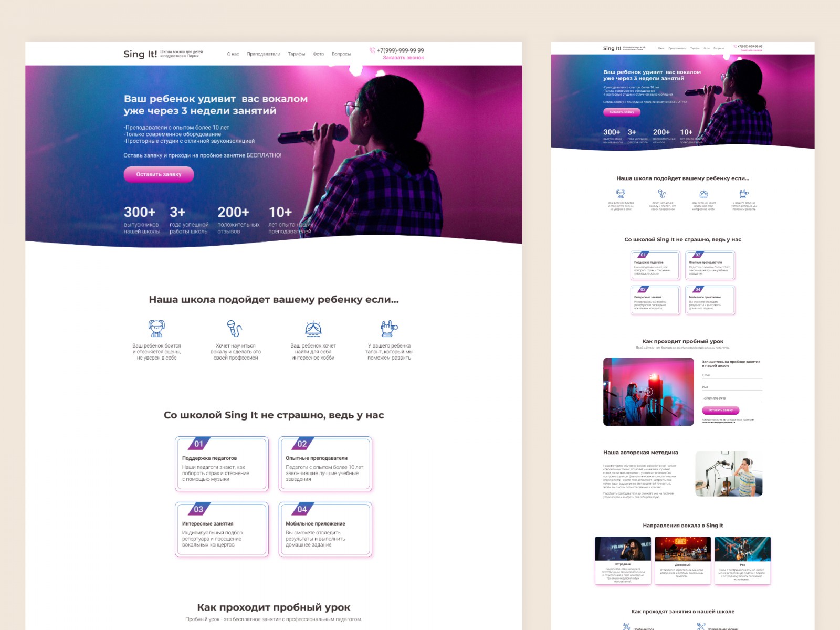
Task: Click 'Ваш ребенок удивит вас вокалом' headline in left mockup
Action: tap(216, 104)
